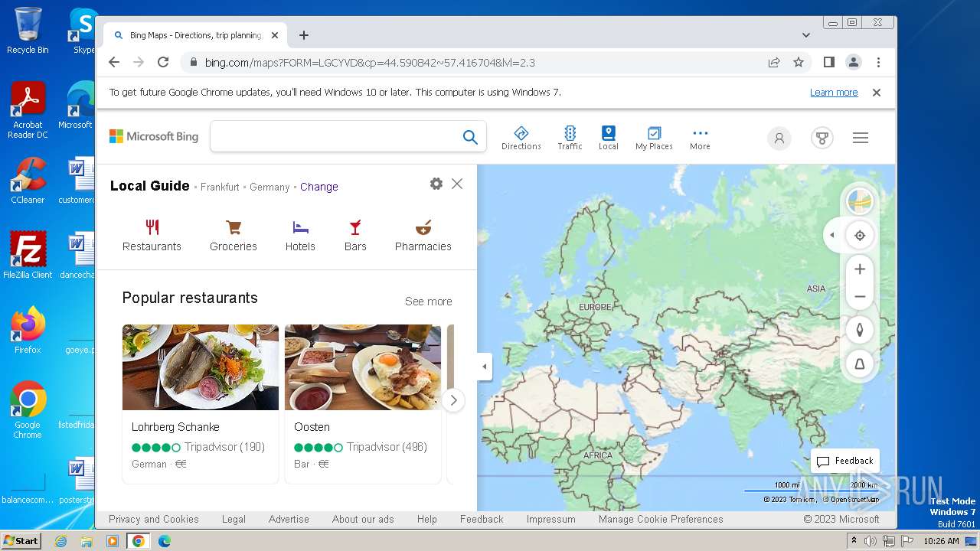Open Privacy and Cookies link
The image size is (980, 551).
pyautogui.click(x=154, y=519)
